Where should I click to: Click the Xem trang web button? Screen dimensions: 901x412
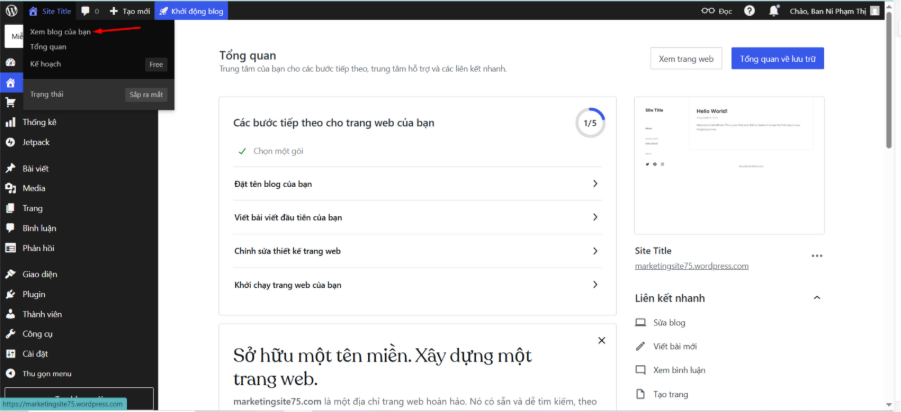[685, 59]
